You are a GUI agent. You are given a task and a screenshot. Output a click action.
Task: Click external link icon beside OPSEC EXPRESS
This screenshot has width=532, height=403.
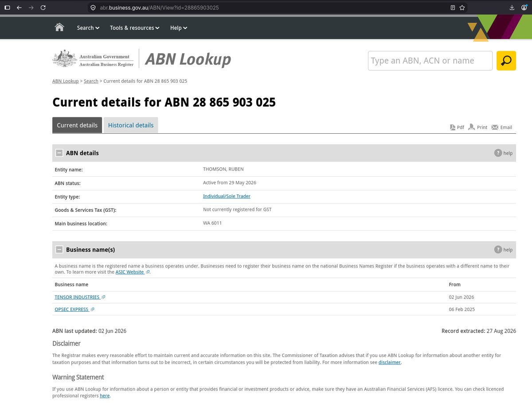click(92, 310)
